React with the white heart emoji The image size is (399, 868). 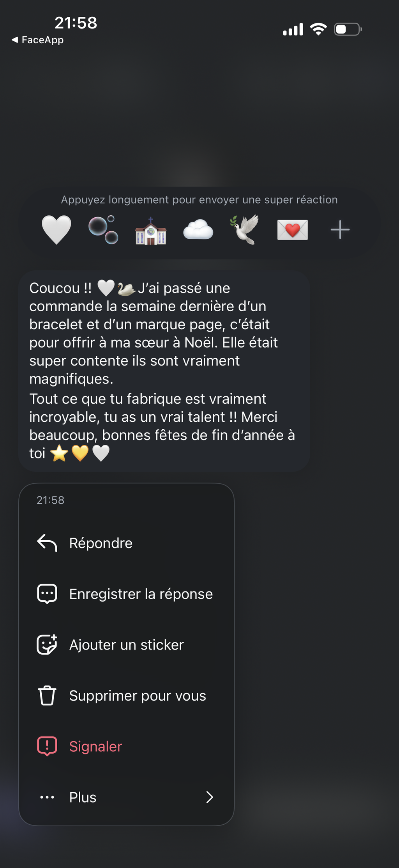(56, 230)
